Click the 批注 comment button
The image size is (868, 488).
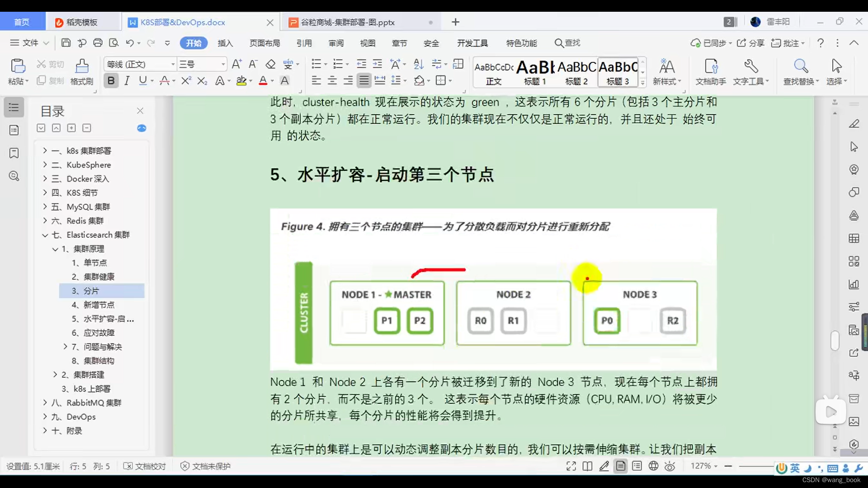(x=787, y=43)
